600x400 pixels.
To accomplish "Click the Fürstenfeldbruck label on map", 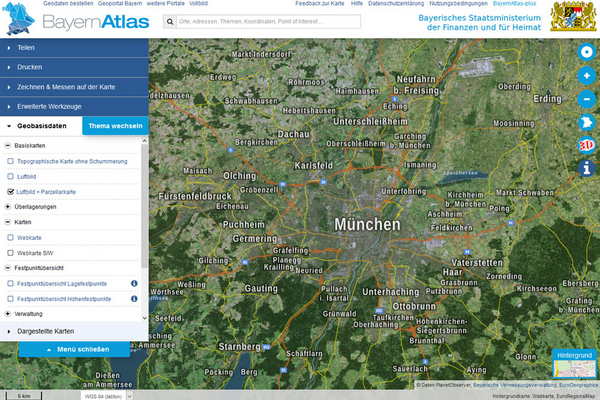I will [x=195, y=196].
